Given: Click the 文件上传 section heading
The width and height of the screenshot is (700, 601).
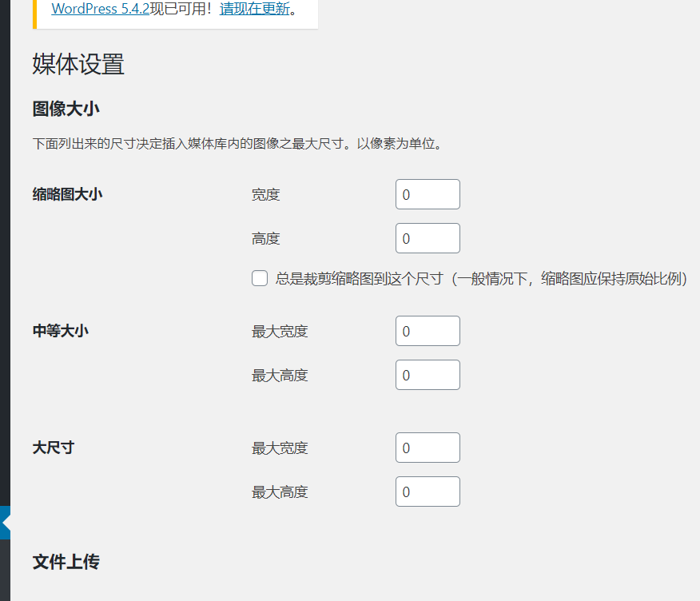Looking at the screenshot, I should [66, 562].
